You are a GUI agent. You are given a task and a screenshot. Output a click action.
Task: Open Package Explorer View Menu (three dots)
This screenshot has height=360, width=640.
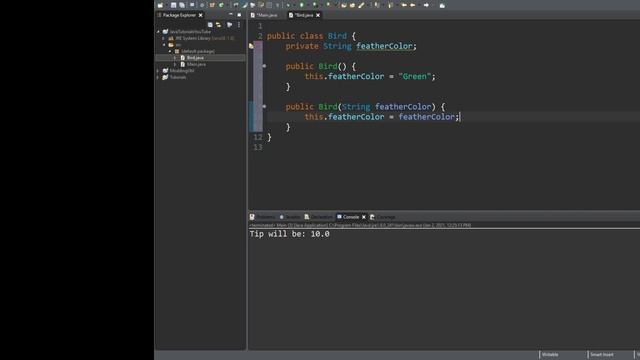(x=239, y=25)
